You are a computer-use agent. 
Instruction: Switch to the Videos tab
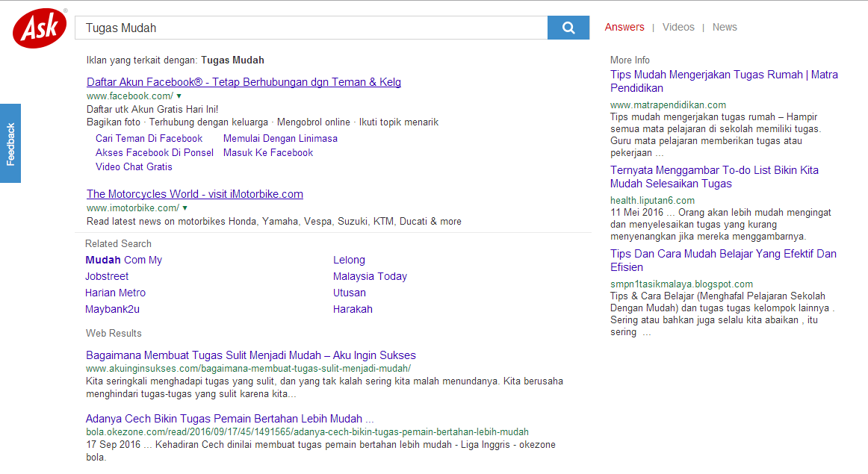click(x=678, y=27)
